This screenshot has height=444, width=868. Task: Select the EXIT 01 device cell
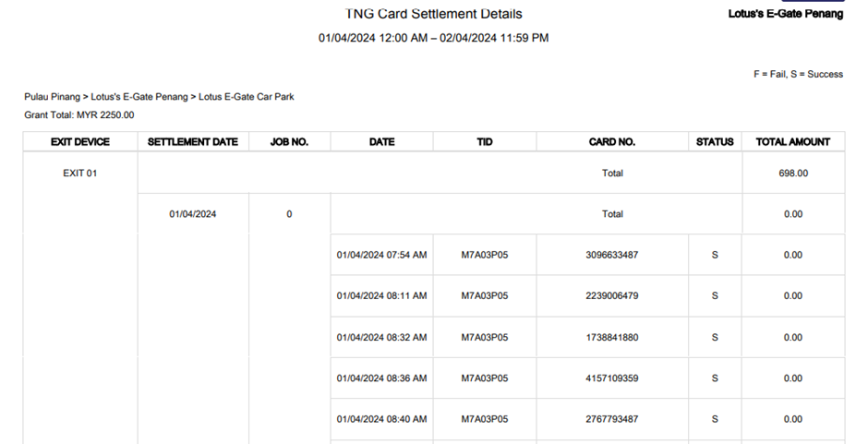point(80,173)
